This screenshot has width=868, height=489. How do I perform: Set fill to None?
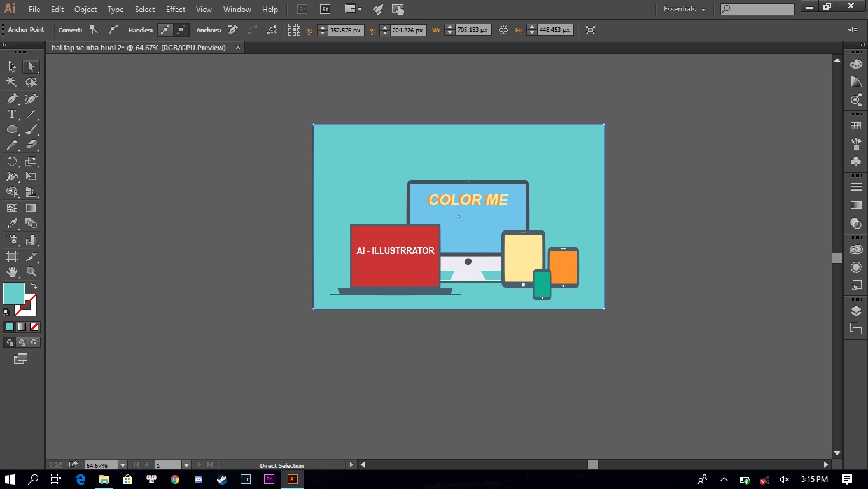coord(34,327)
